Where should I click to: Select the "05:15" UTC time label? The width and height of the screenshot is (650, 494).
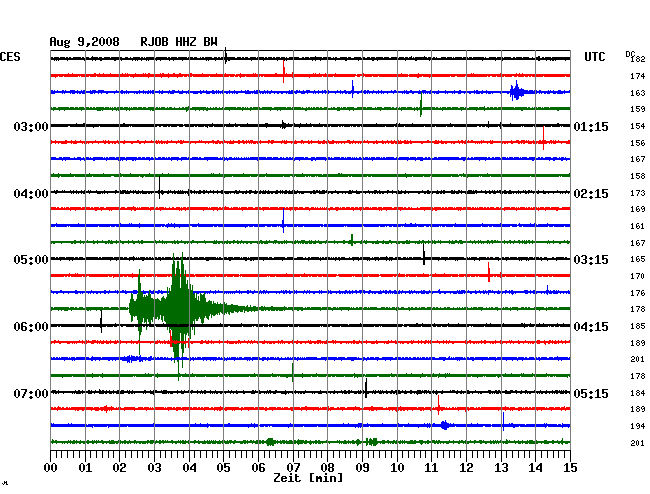pyautogui.click(x=591, y=393)
